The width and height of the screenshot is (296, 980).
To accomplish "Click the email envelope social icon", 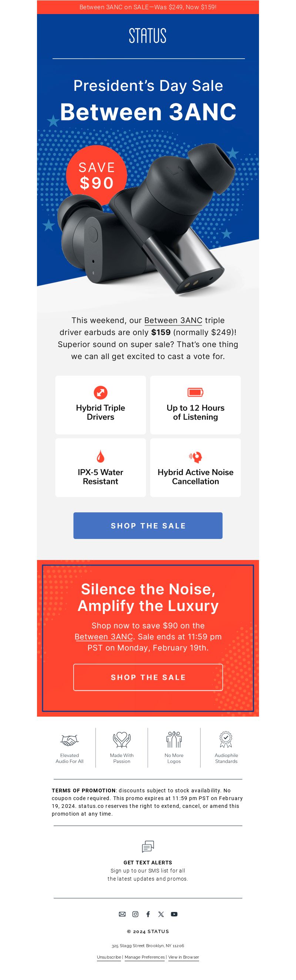I will tap(122, 914).
